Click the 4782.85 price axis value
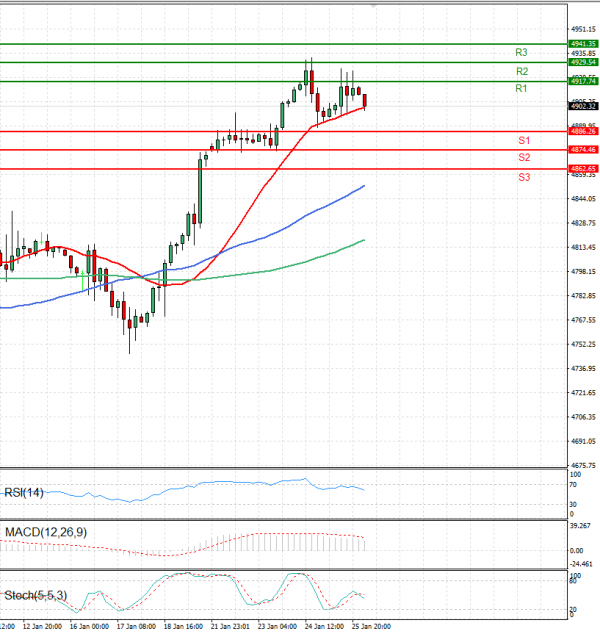This screenshot has width=600, height=634. [583, 296]
